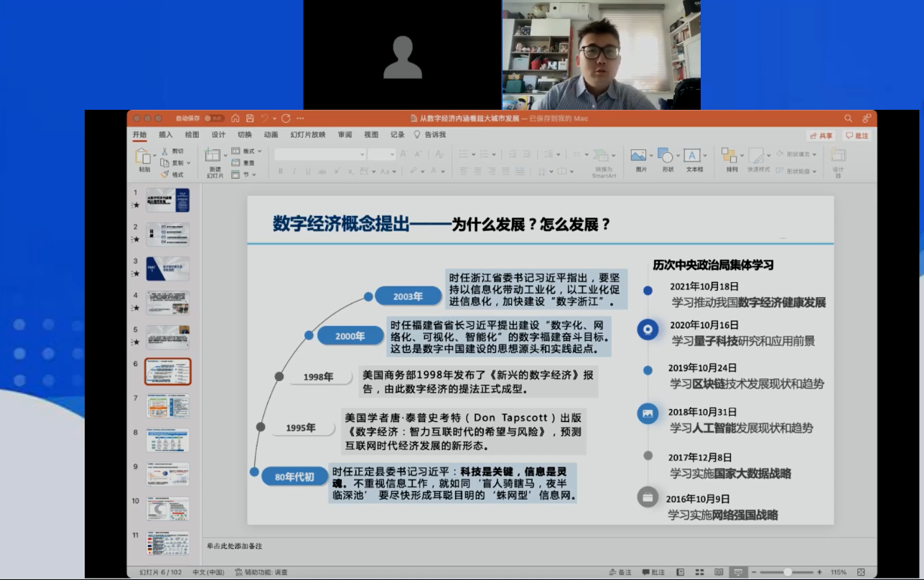The width and height of the screenshot is (924, 580).
Task: Open the text highlight color dropdown
Action: click(x=421, y=172)
